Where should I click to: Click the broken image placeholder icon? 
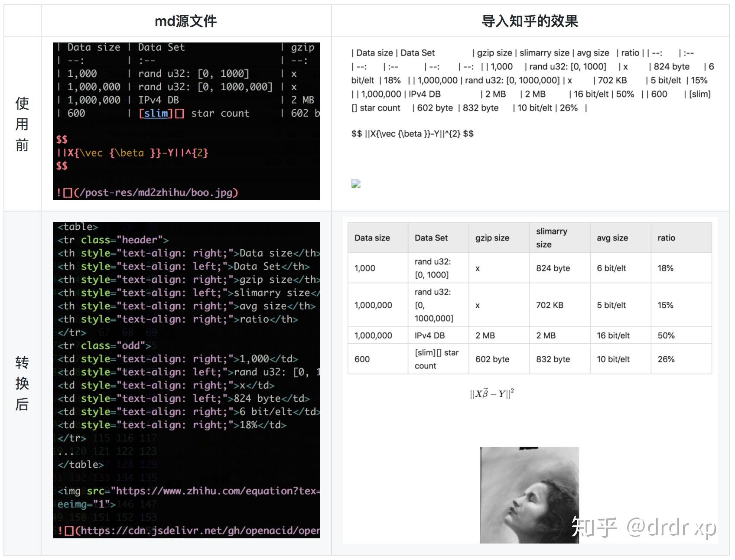click(356, 183)
